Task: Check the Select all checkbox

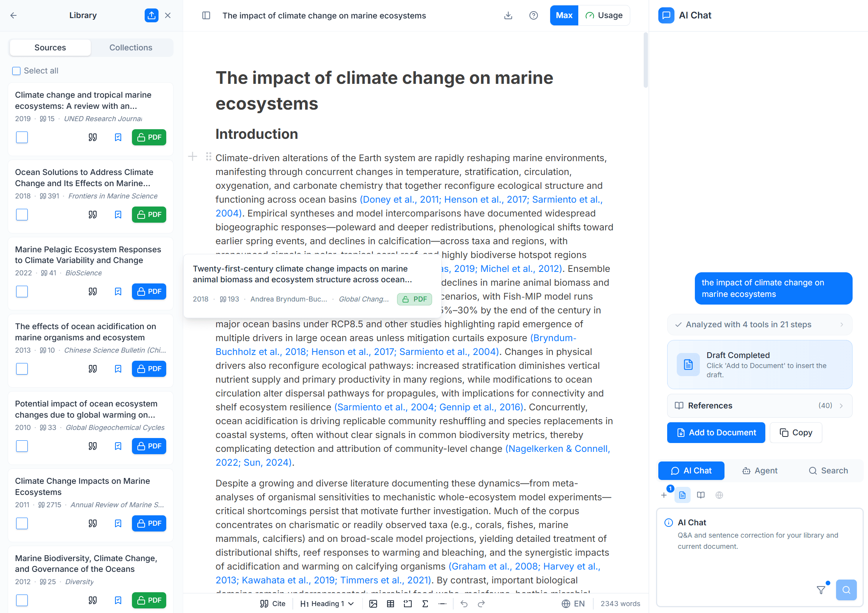Action: click(16, 71)
